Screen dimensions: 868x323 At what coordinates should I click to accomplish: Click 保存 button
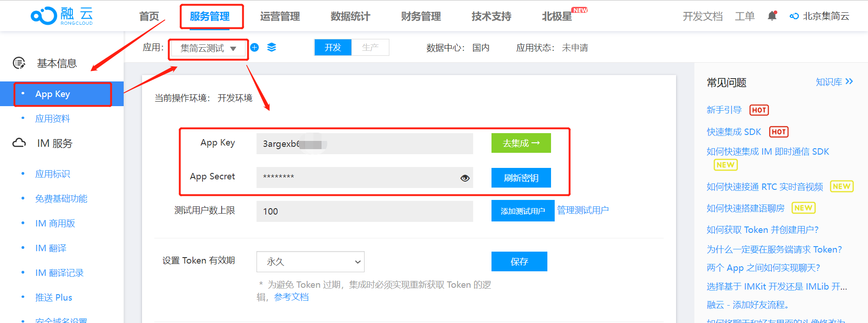pos(519,262)
